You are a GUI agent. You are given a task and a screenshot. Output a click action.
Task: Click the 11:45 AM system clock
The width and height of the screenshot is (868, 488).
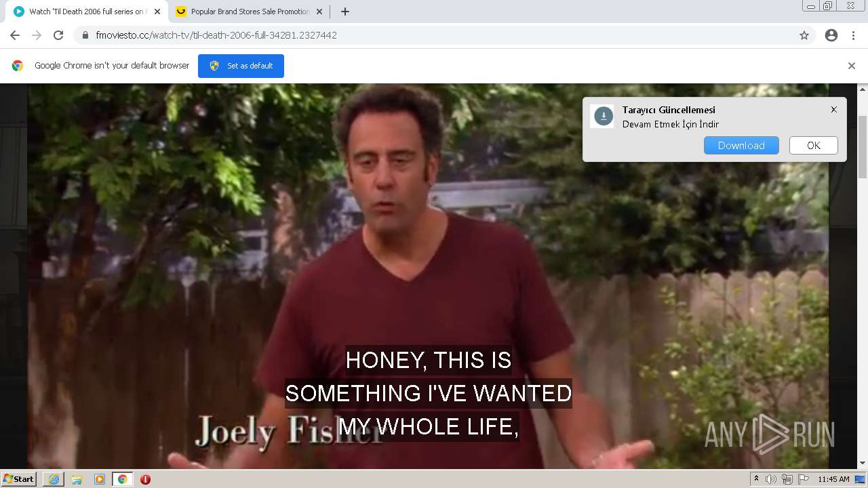(833, 479)
